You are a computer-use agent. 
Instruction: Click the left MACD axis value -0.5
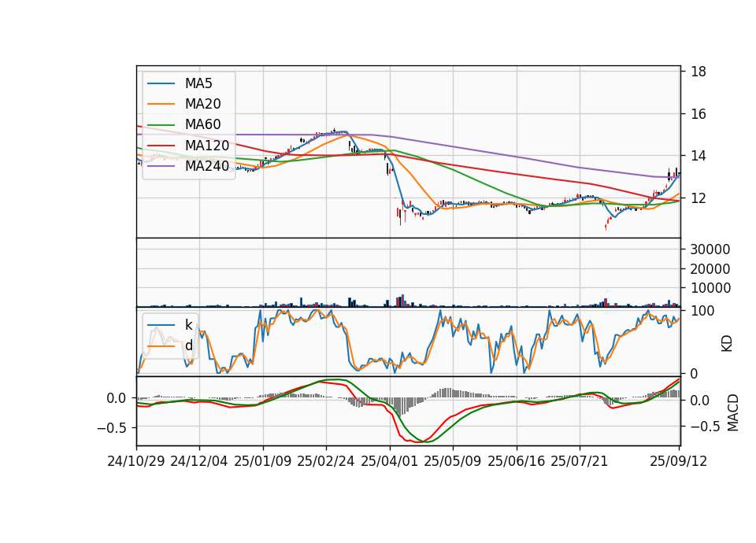tap(112, 427)
